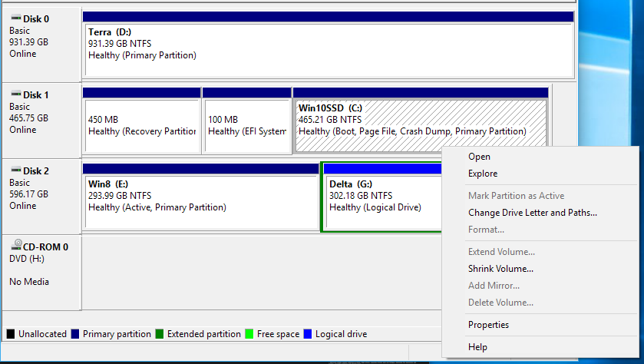Choose Open from the context menu
The image size is (644, 364).
tap(479, 157)
